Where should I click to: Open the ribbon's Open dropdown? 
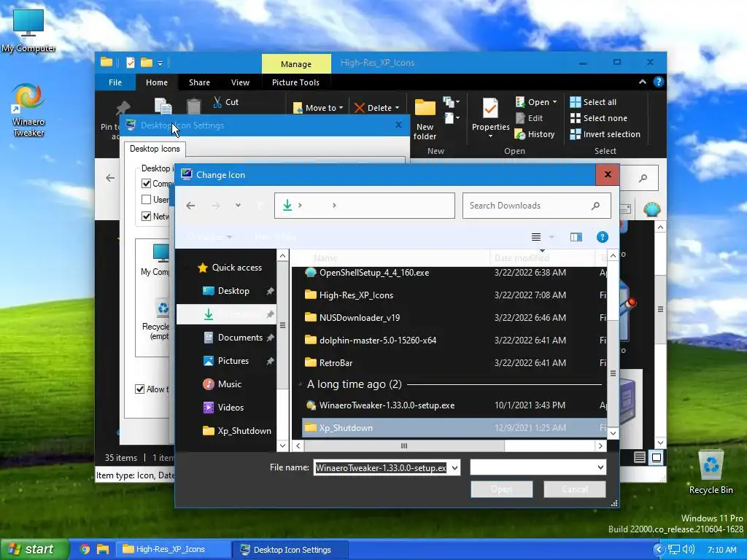point(536,102)
